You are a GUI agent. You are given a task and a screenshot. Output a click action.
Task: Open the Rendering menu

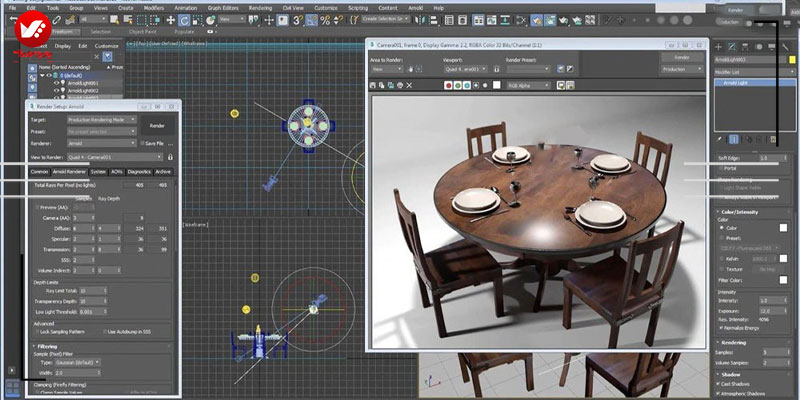[260, 8]
